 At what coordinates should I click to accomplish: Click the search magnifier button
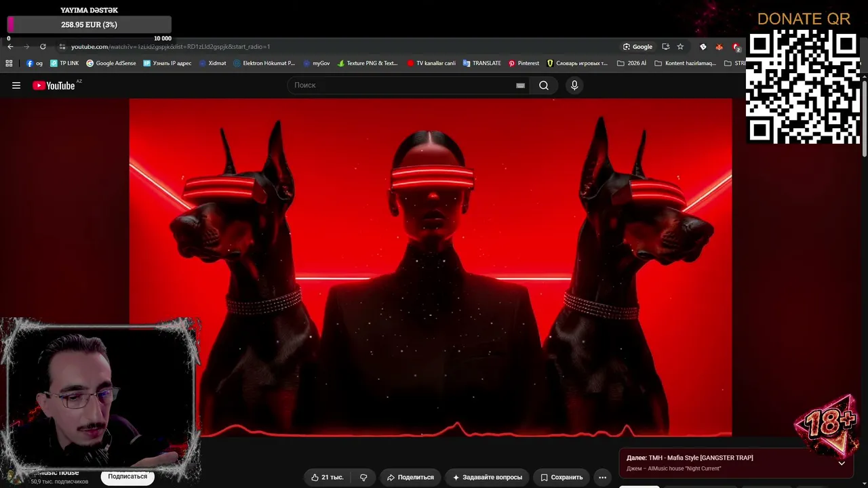(544, 85)
